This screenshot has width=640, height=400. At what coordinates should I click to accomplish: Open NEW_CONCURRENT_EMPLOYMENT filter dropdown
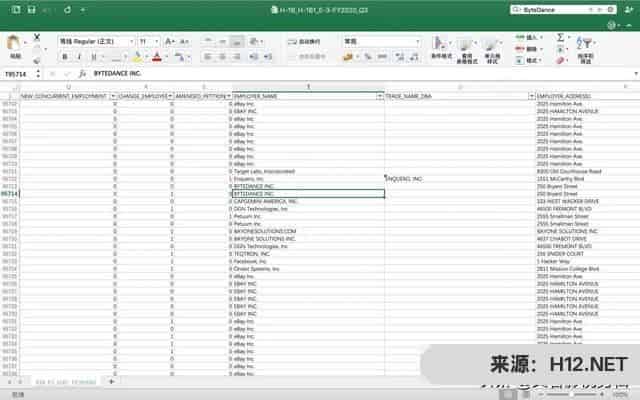113,96
